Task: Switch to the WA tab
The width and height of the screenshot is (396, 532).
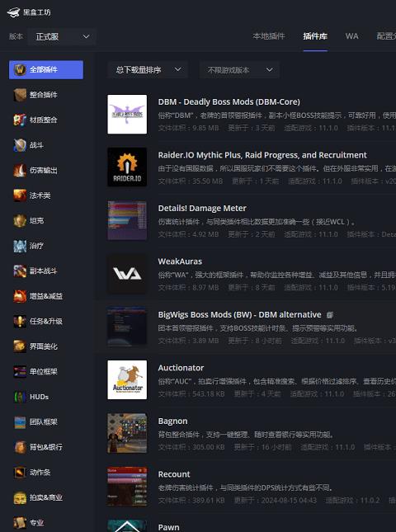Action: click(352, 36)
